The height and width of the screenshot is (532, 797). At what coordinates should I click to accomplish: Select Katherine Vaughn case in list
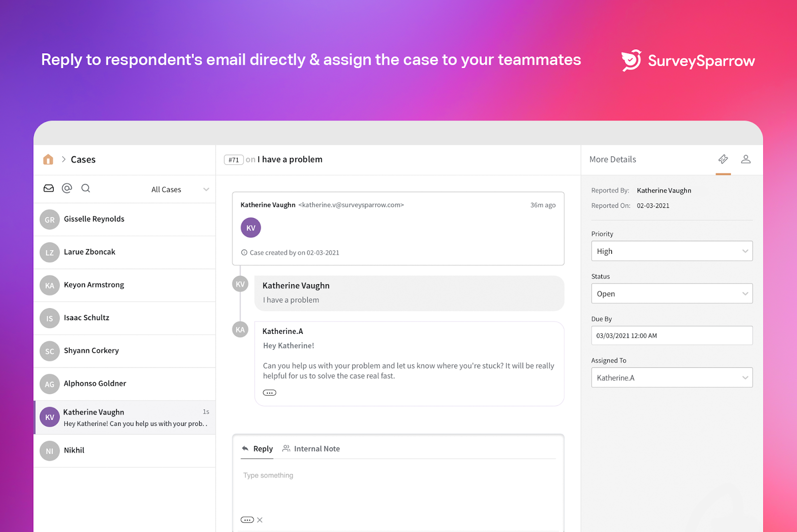125,417
